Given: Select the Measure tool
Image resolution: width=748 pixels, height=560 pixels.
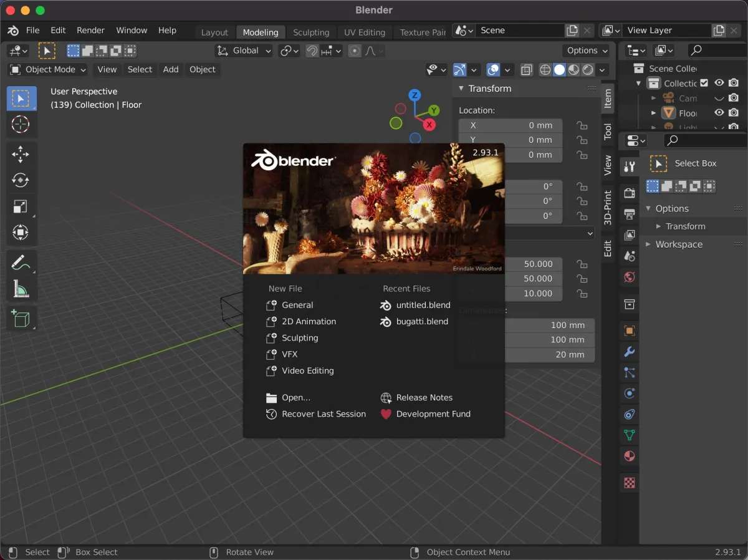Looking at the screenshot, I should tap(21, 289).
